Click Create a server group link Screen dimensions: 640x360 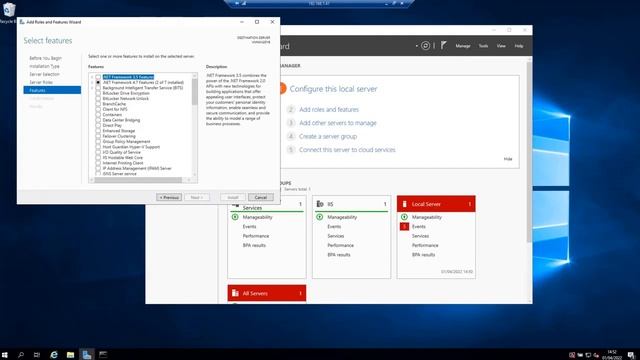point(328,136)
